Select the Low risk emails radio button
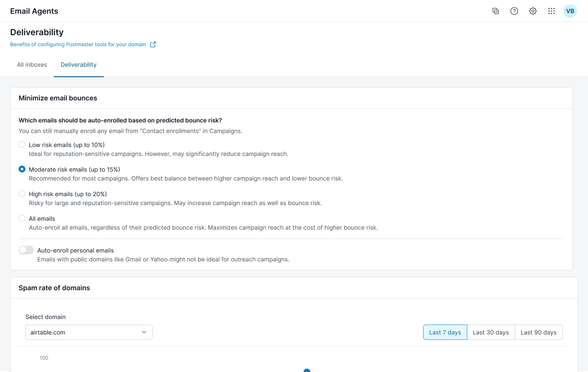Screen dimensions: 588x372 point(22,144)
